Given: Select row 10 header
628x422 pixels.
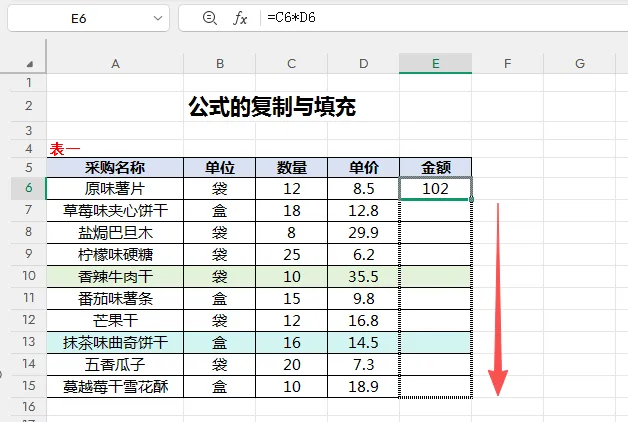Looking at the screenshot, I should (29, 276).
